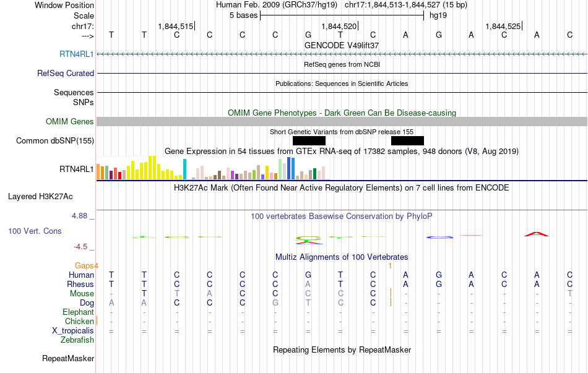Viewport: 588px width, 373px height.
Task: Click the cyan bar in GTEx expression chart
Action: [x=184, y=169]
